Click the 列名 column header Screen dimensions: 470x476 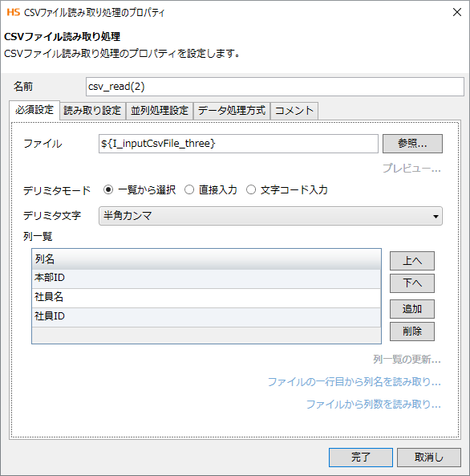tap(206, 259)
